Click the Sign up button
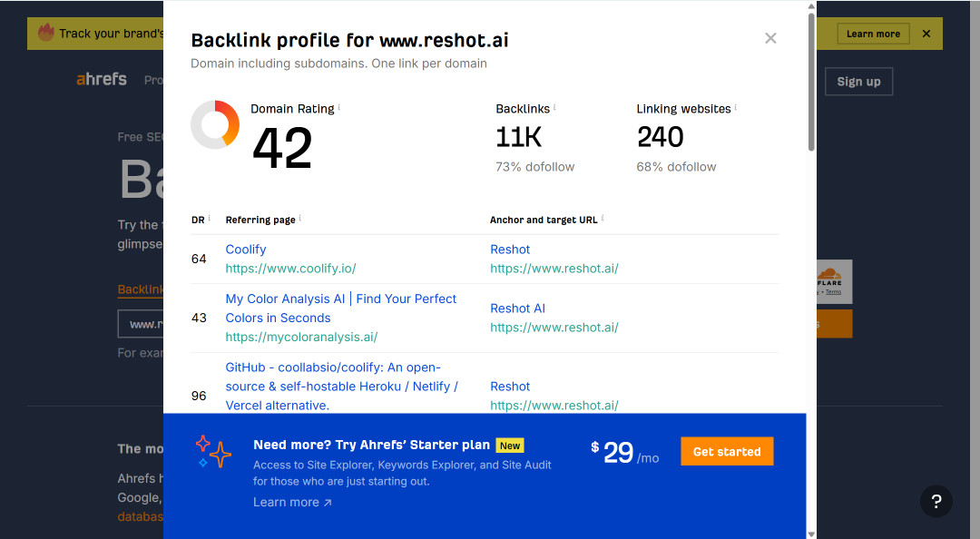The image size is (980, 539). pos(858,82)
